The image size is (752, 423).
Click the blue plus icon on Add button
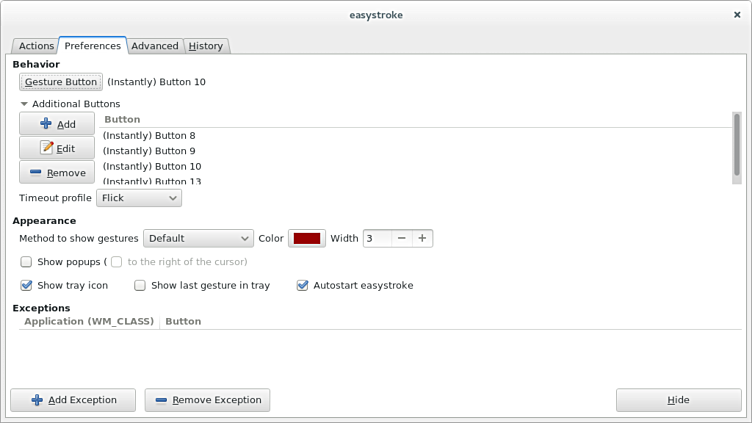(46, 124)
